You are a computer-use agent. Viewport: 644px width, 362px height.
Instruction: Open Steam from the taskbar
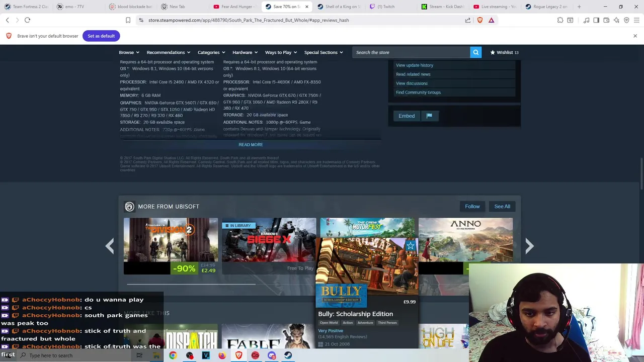pyautogui.click(x=288, y=355)
